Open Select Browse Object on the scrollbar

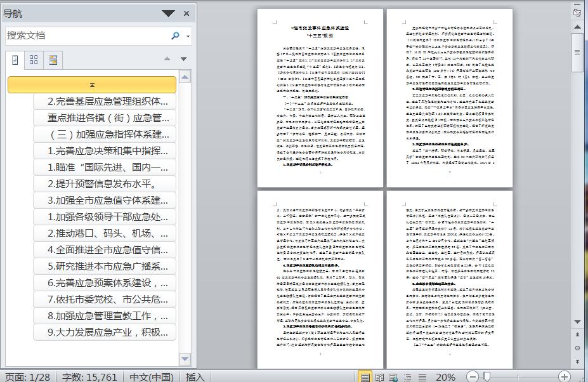pyautogui.click(x=578, y=348)
